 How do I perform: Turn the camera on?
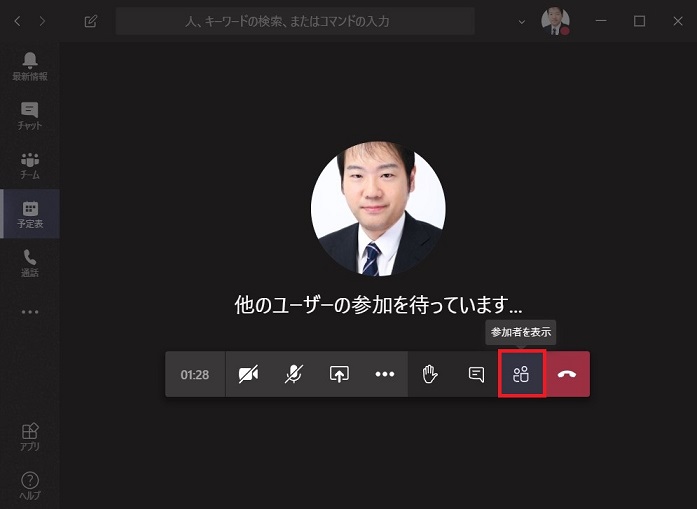[x=248, y=374]
